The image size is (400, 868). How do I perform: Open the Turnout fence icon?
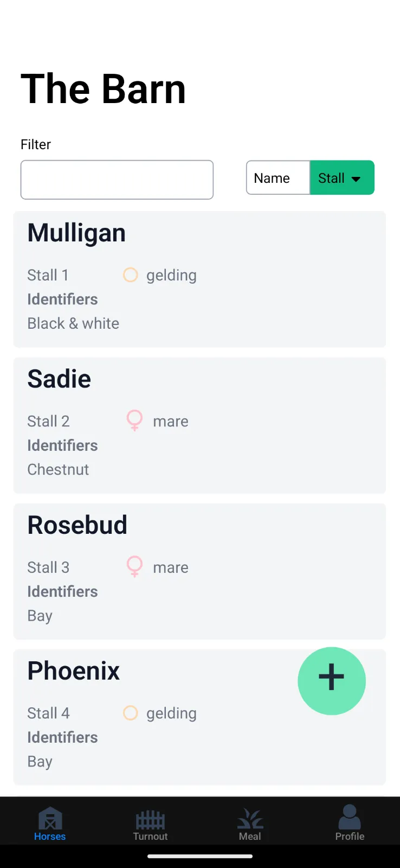(150, 819)
